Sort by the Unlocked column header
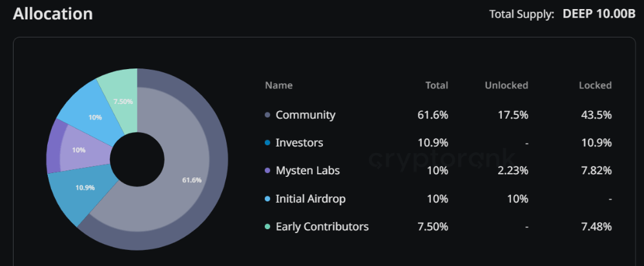This screenshot has height=266, width=644. [x=506, y=85]
